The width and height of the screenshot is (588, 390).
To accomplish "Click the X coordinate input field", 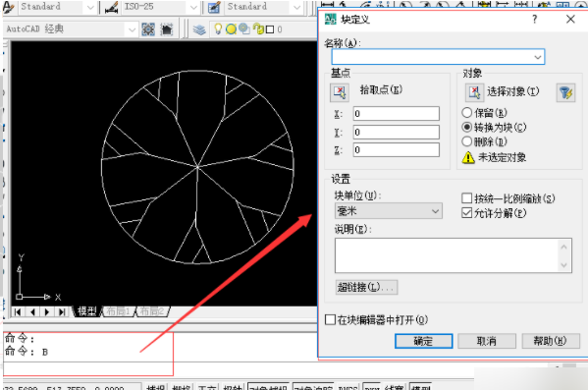I will 396,114.
